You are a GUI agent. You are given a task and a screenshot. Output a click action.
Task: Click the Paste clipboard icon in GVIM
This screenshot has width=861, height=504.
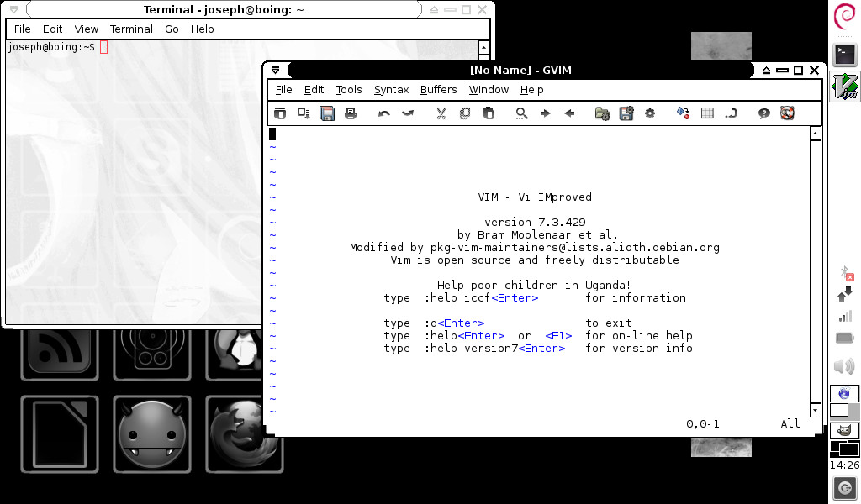[x=489, y=113]
